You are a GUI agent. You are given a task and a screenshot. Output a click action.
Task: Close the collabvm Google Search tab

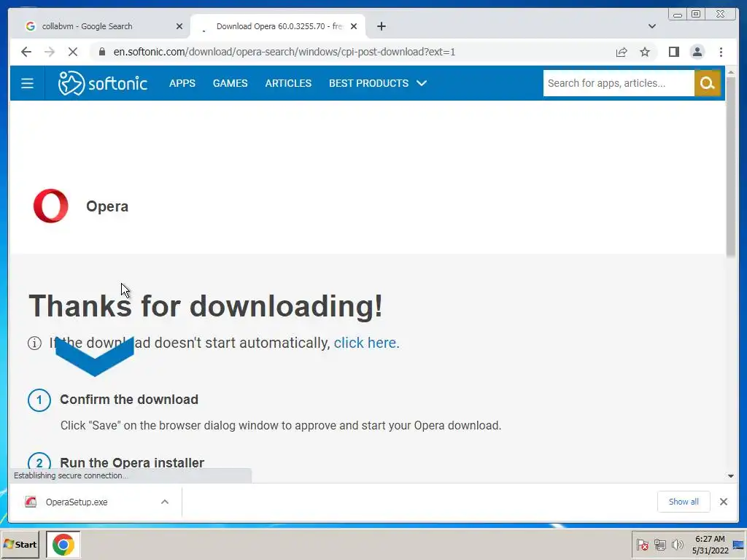click(179, 26)
